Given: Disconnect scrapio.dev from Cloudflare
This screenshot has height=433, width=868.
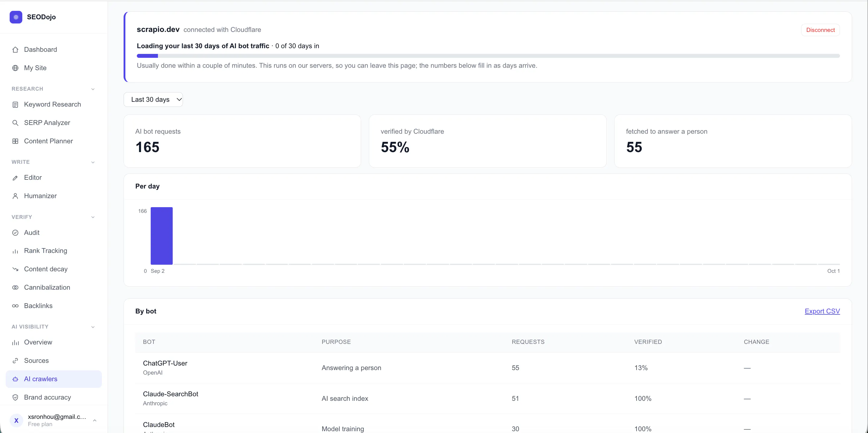Looking at the screenshot, I should (x=820, y=30).
